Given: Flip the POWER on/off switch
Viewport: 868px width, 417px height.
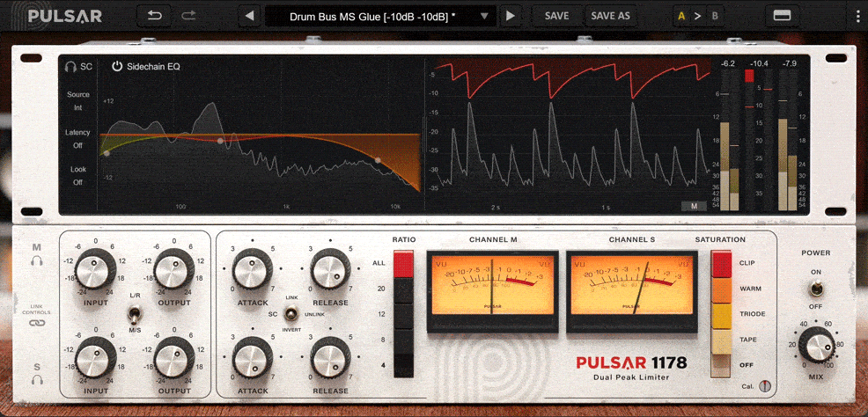Looking at the screenshot, I should coord(817,289).
